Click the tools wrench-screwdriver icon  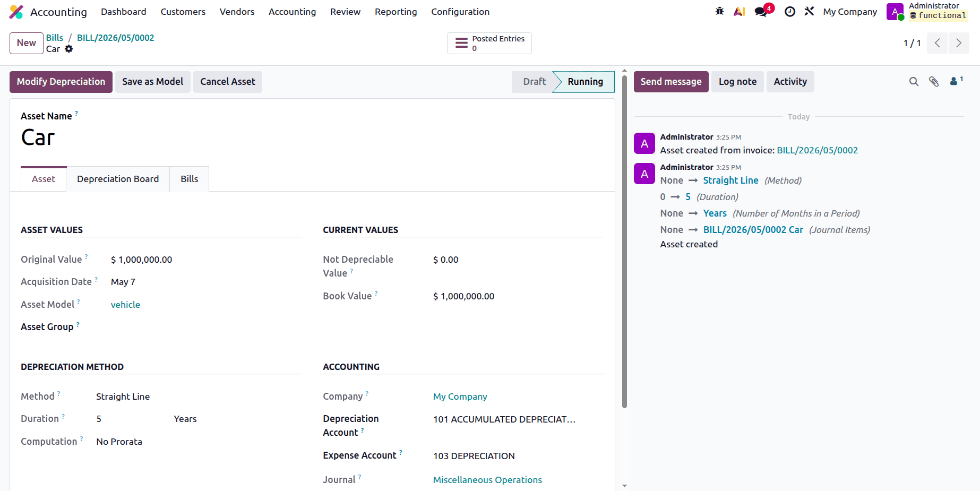click(809, 11)
